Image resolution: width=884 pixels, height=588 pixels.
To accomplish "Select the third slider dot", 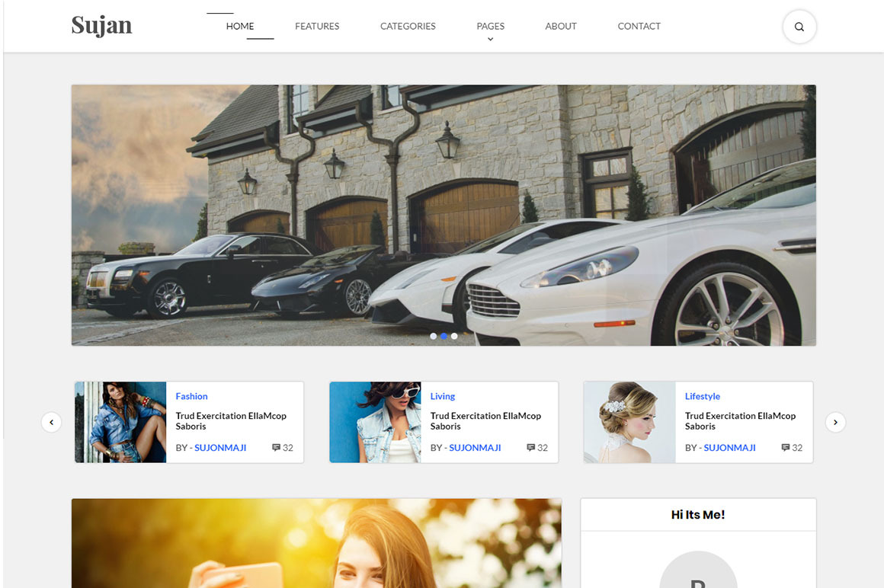I will pos(454,336).
